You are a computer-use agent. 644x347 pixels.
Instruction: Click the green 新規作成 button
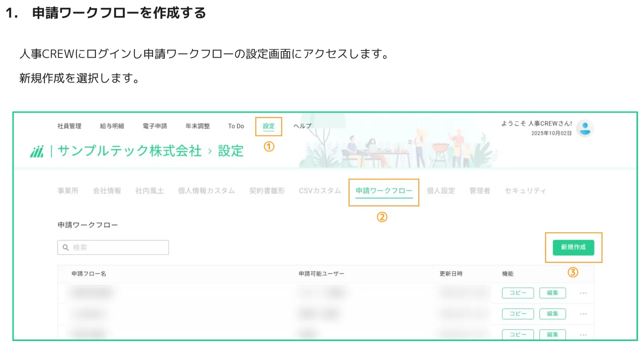pyautogui.click(x=573, y=247)
